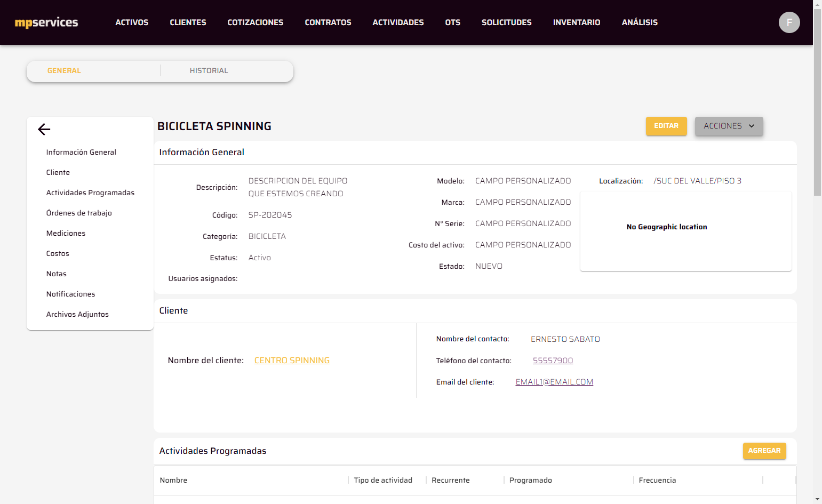822x504 pixels.
Task: Open the CENTRO SPINNING client link
Action: (292, 361)
